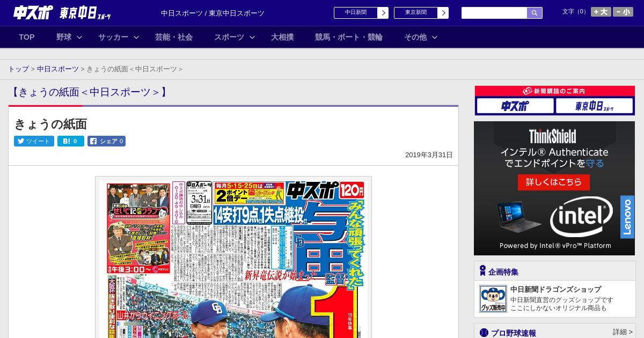The width and height of the screenshot is (644, 338).
Task: Click the きょうの紙面 article heading
Action: pos(50,124)
